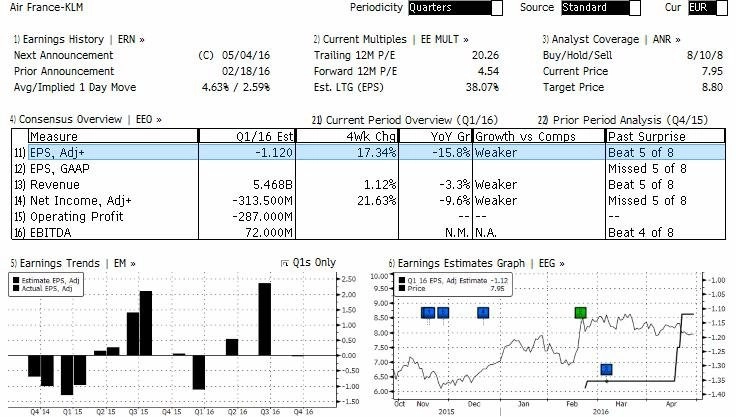Switch to Current Period Overview (Q1/16)

click(405, 120)
